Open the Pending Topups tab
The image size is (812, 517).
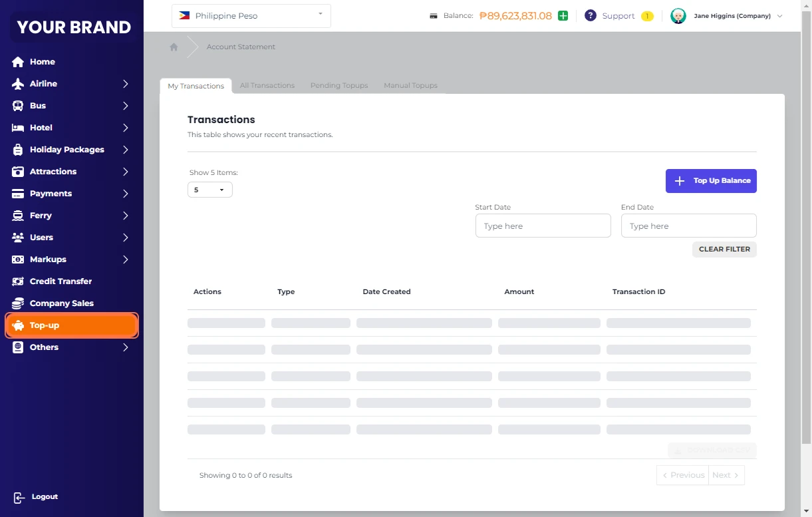coord(339,86)
